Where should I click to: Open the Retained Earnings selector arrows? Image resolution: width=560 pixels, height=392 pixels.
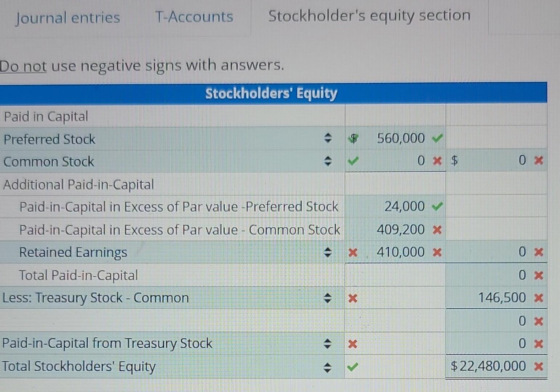(x=327, y=252)
